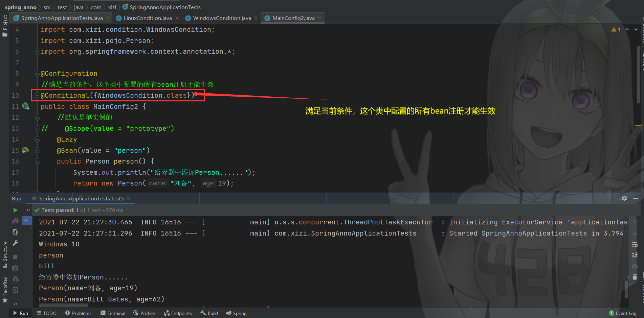Enable the Toggle Auto-Test icon

[x=15, y=232]
